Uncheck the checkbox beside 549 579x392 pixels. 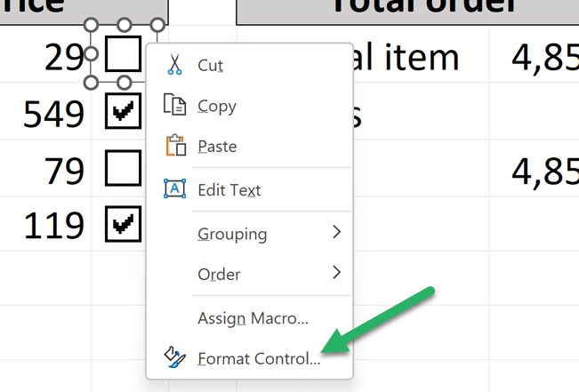click(x=123, y=111)
